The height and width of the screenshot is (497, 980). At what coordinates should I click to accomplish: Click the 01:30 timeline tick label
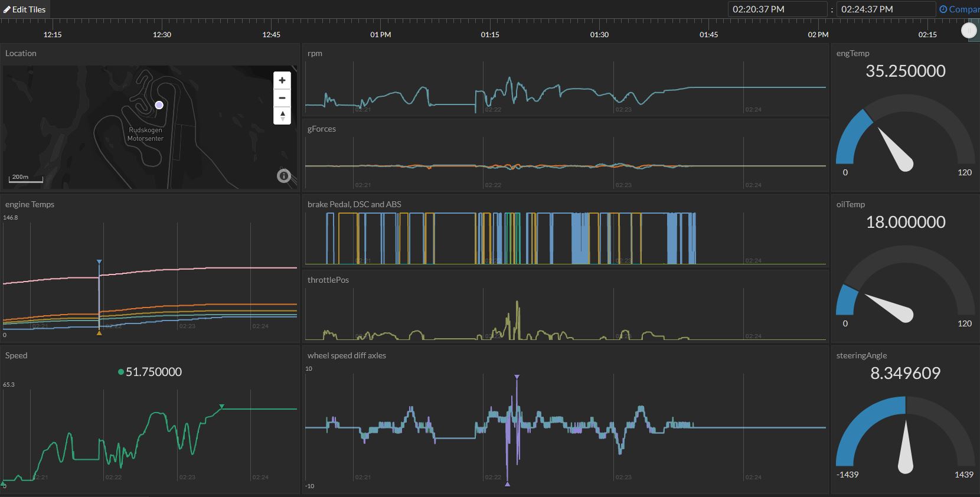[599, 35]
